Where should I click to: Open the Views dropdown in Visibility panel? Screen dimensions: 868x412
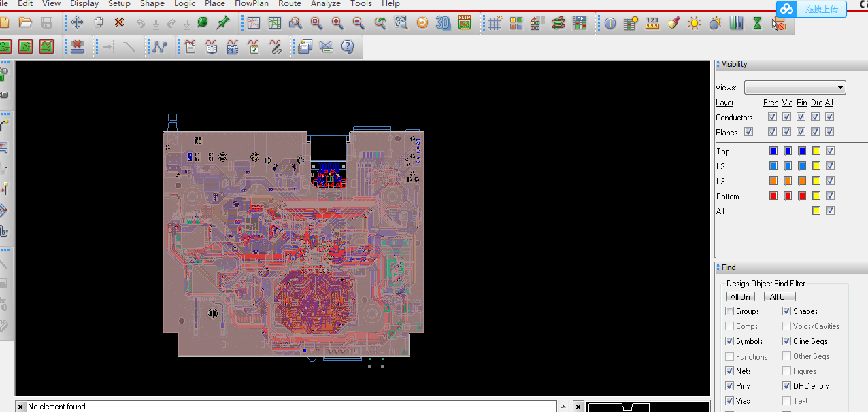point(795,88)
